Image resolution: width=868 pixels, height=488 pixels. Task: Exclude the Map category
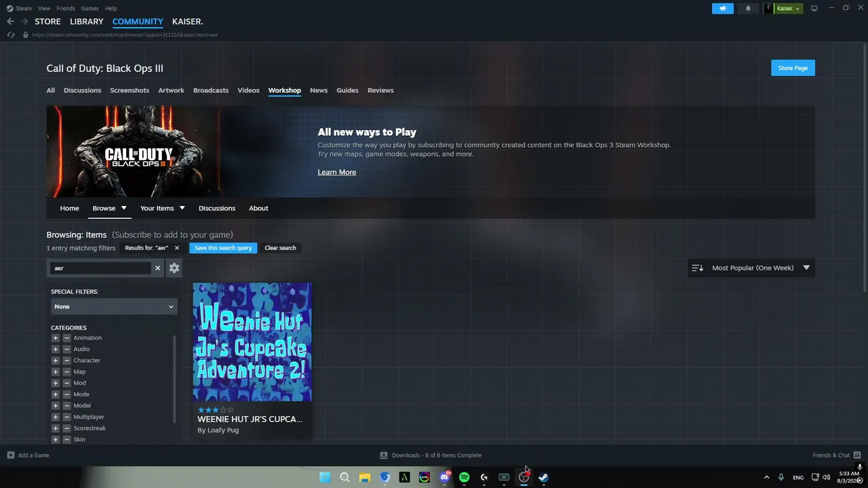pyautogui.click(x=66, y=372)
